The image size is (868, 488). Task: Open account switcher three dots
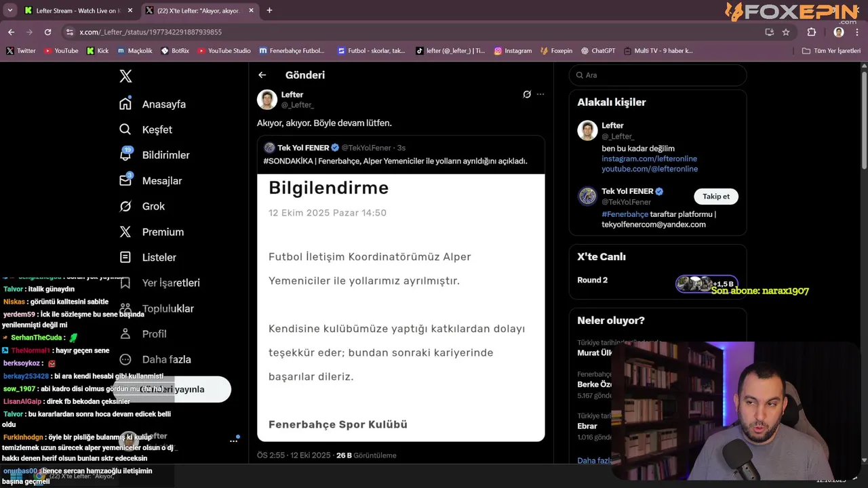(x=233, y=441)
